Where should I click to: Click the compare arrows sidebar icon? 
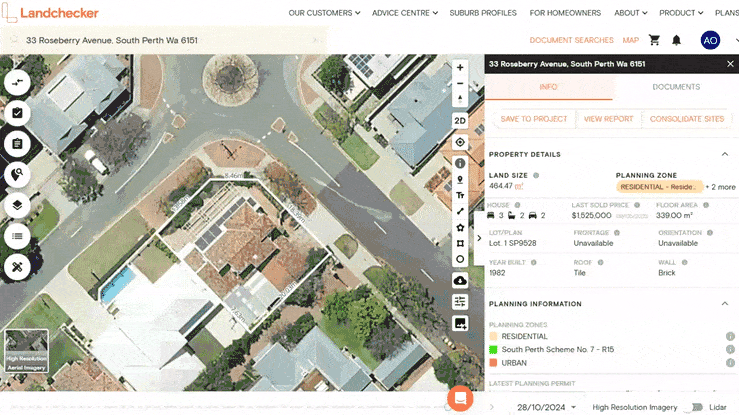point(17,82)
